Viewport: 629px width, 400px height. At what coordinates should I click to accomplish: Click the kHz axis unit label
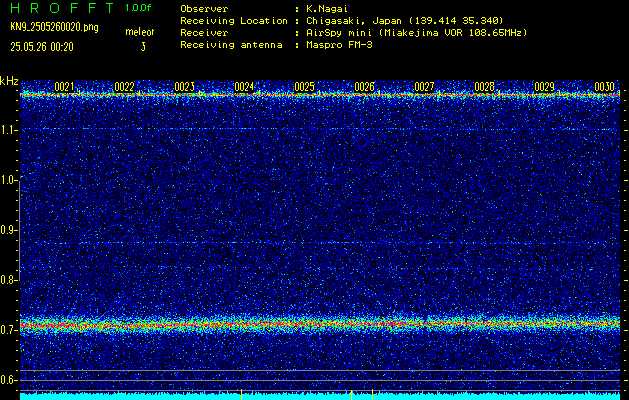coord(9,81)
